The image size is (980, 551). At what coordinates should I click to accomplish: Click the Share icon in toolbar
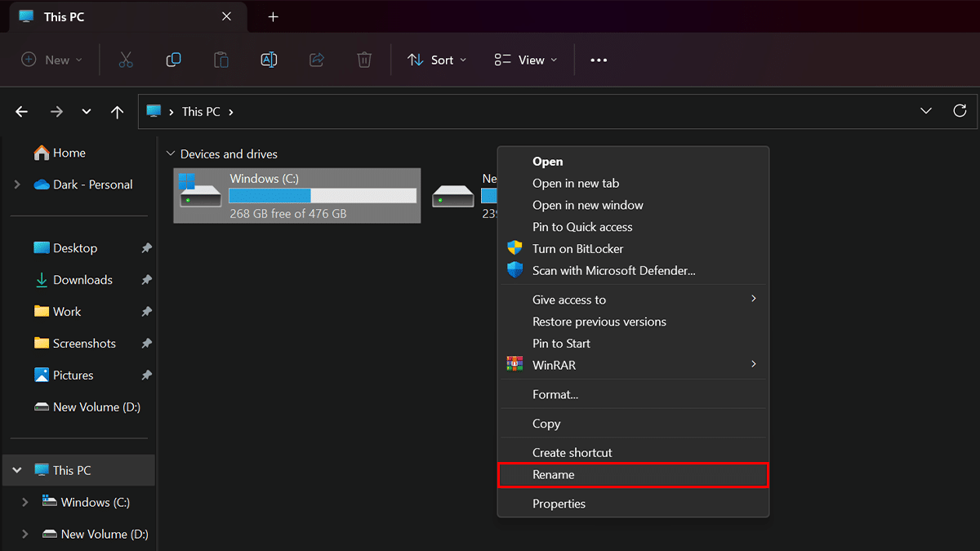point(317,60)
